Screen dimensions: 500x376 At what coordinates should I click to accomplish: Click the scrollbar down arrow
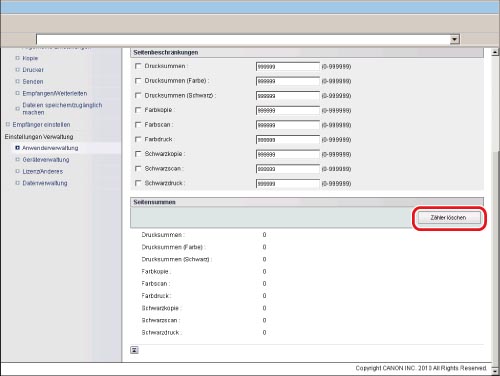[x=495, y=371]
